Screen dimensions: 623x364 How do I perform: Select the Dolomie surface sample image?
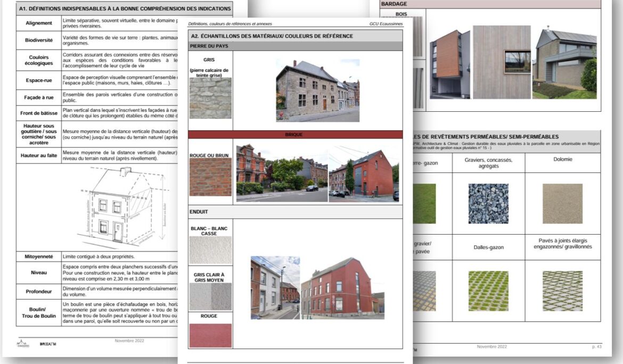tap(562, 203)
